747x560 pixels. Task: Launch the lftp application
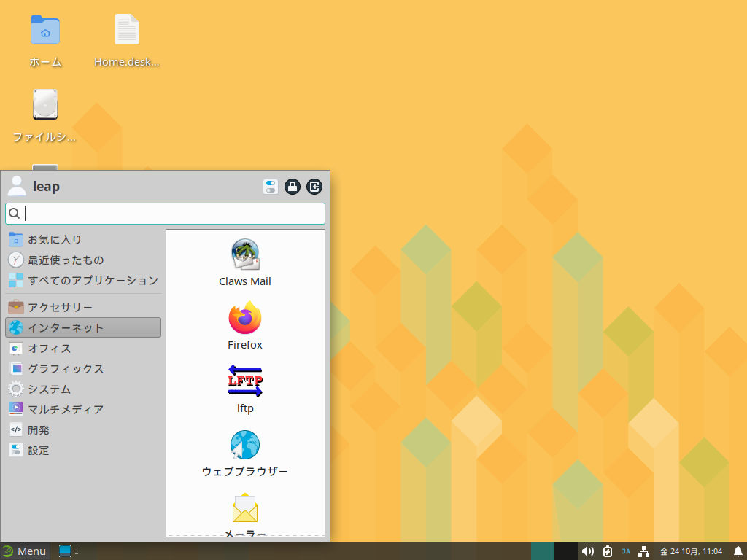(245, 388)
